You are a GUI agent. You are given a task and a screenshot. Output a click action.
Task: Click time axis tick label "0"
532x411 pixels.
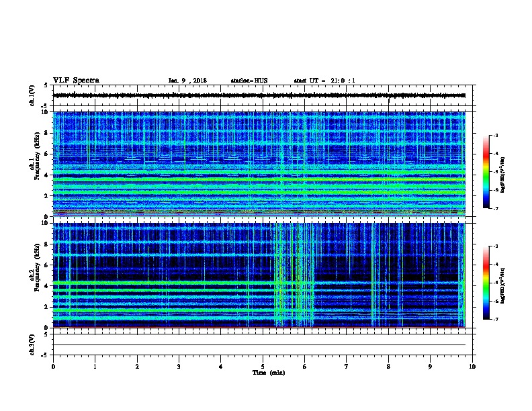coord(53,366)
